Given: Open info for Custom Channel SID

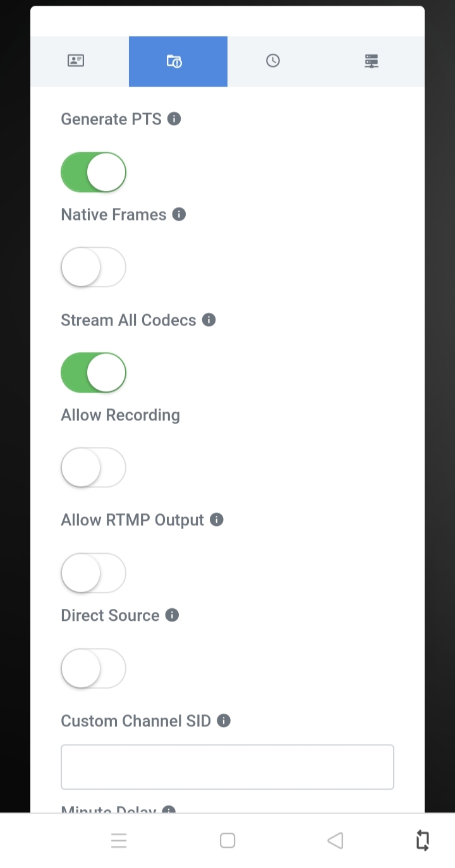Looking at the screenshot, I should pos(224,721).
